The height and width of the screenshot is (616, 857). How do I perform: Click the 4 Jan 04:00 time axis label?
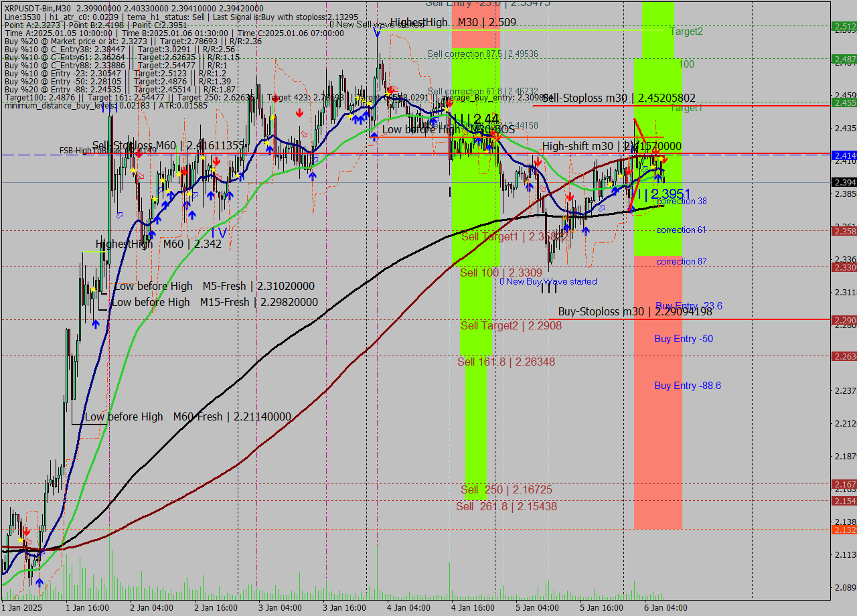tap(408, 608)
